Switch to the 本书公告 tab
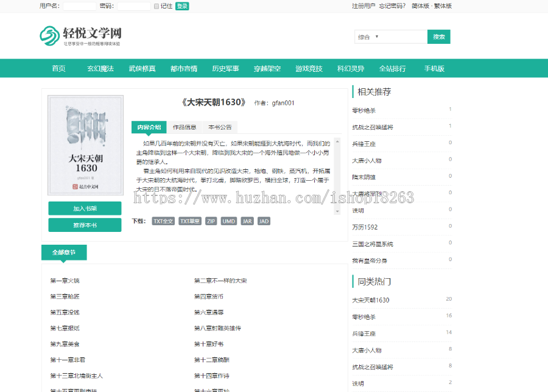 (220, 127)
